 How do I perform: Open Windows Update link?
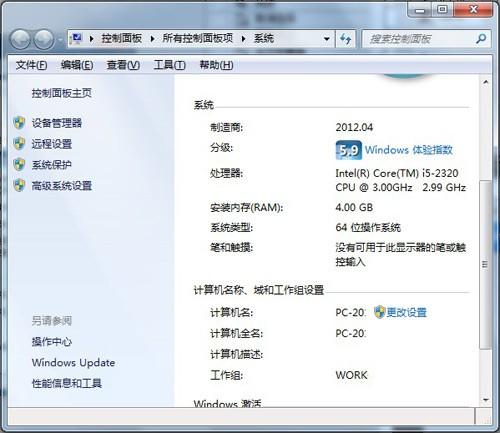pyautogui.click(x=74, y=363)
